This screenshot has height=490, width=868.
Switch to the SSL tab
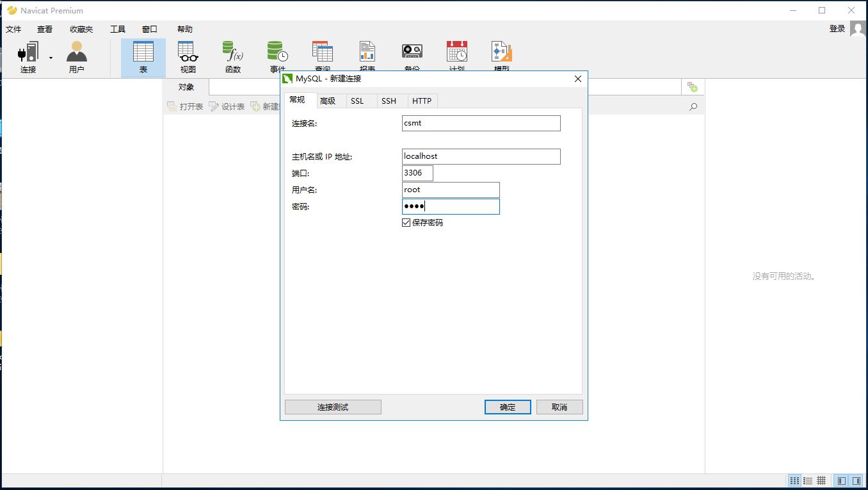[x=357, y=101]
